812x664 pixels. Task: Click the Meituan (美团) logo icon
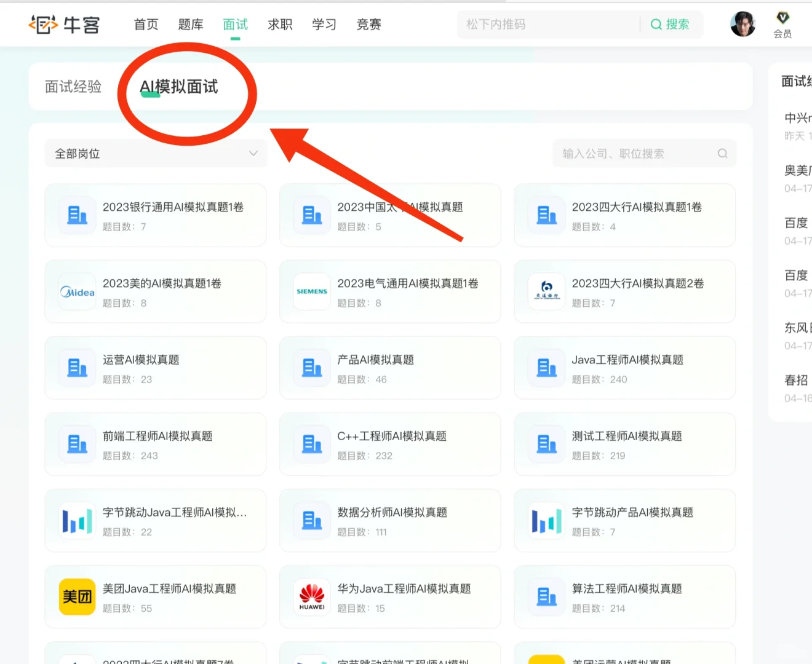click(78, 596)
